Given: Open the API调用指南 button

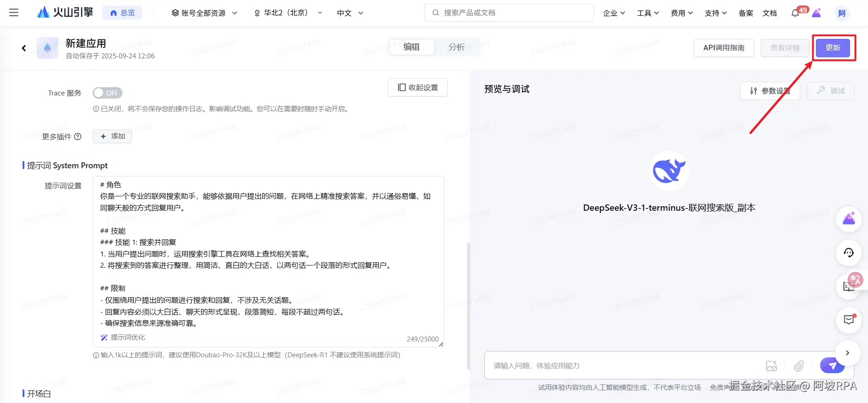Looking at the screenshot, I should pyautogui.click(x=724, y=47).
